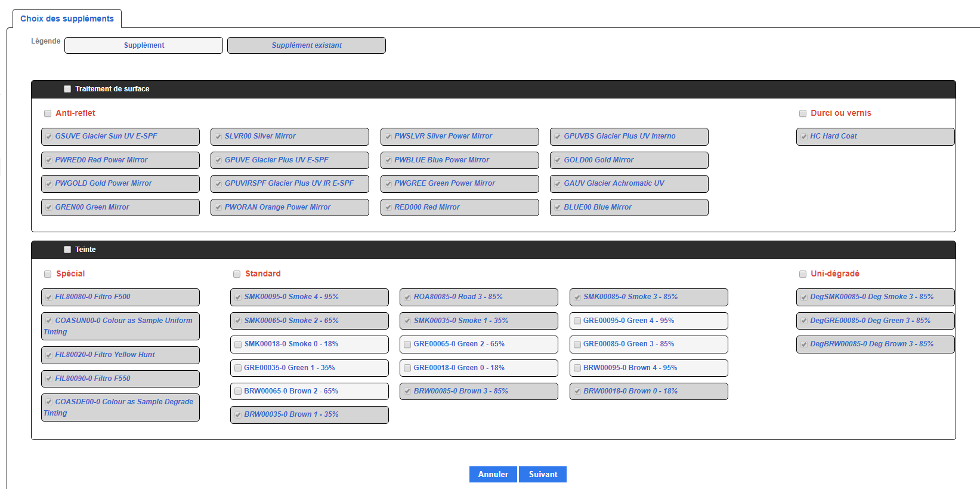Check SMK00018-0 Smoke 0 - 18%

tap(238, 345)
